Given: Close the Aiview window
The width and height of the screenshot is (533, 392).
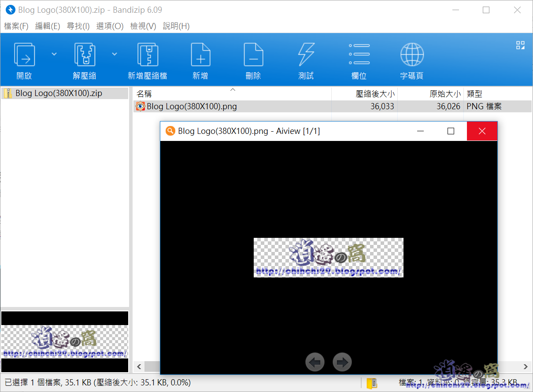Looking at the screenshot, I should pos(482,131).
